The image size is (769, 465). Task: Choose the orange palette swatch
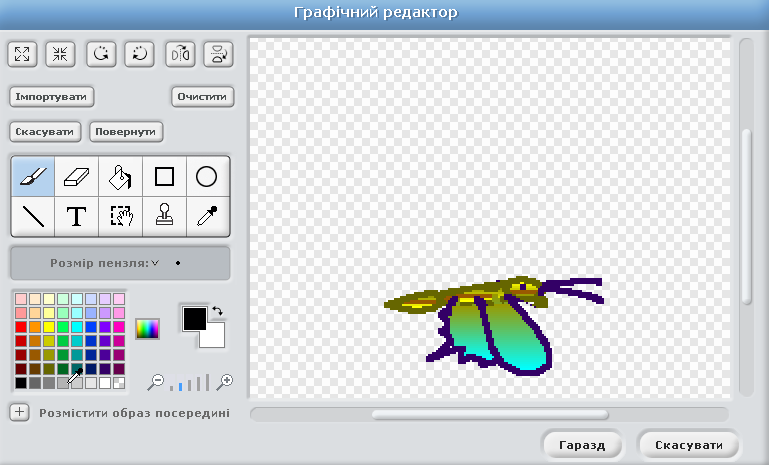(x=35, y=327)
